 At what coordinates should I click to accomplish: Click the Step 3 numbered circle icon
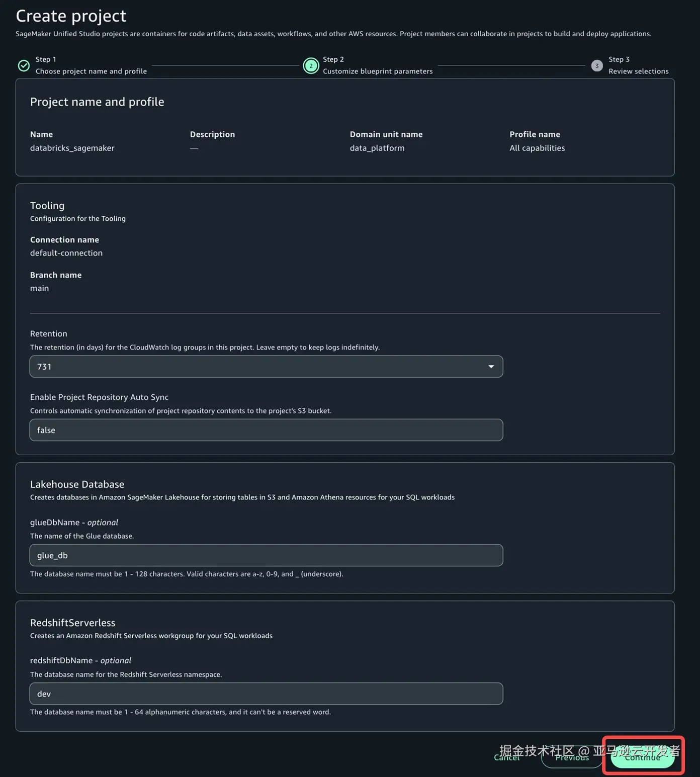tap(597, 65)
